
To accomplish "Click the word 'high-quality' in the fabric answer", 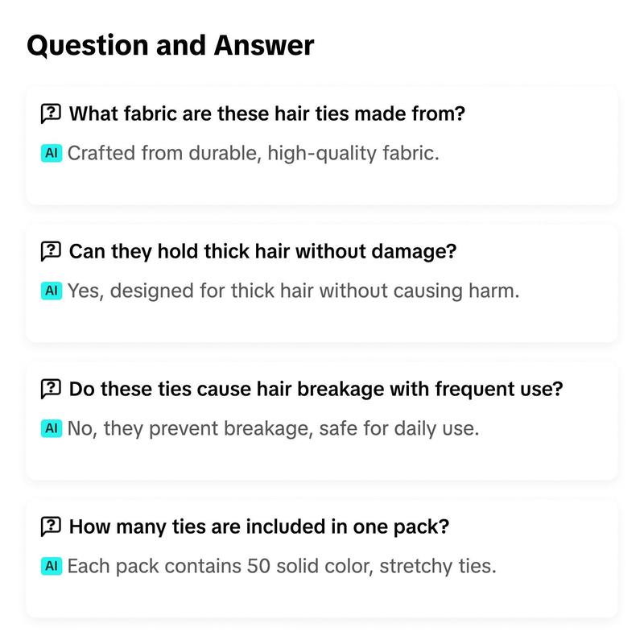I will tap(322, 154).
